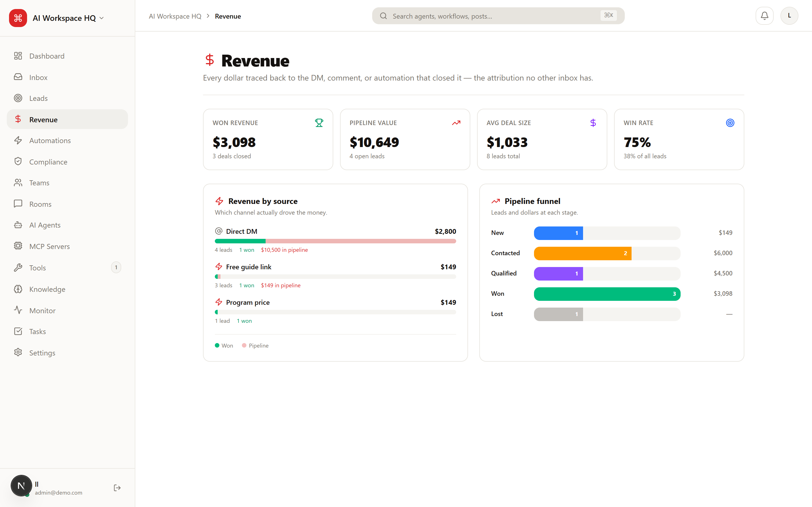Click the Direct DM won/pipeline progress bar
The image size is (812, 507).
coord(335,241)
